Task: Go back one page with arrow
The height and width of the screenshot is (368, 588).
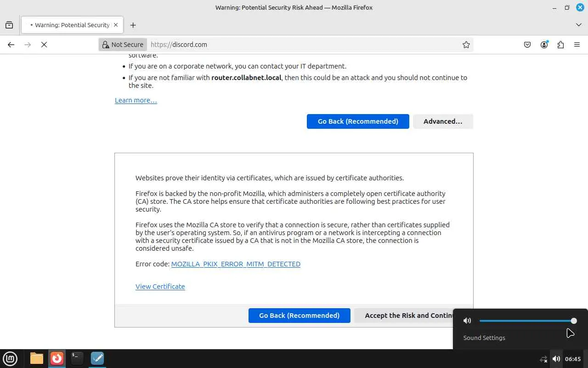Action: pyautogui.click(x=11, y=45)
